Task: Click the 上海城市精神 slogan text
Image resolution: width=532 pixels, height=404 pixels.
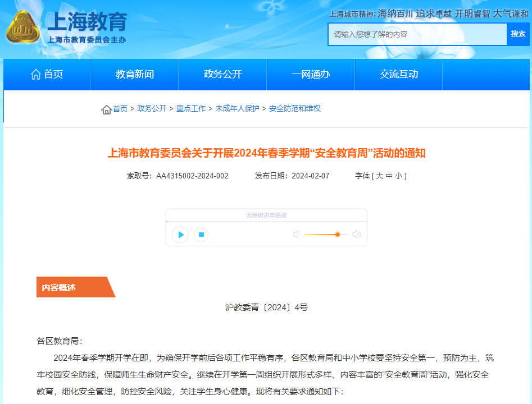Action: [x=429, y=13]
